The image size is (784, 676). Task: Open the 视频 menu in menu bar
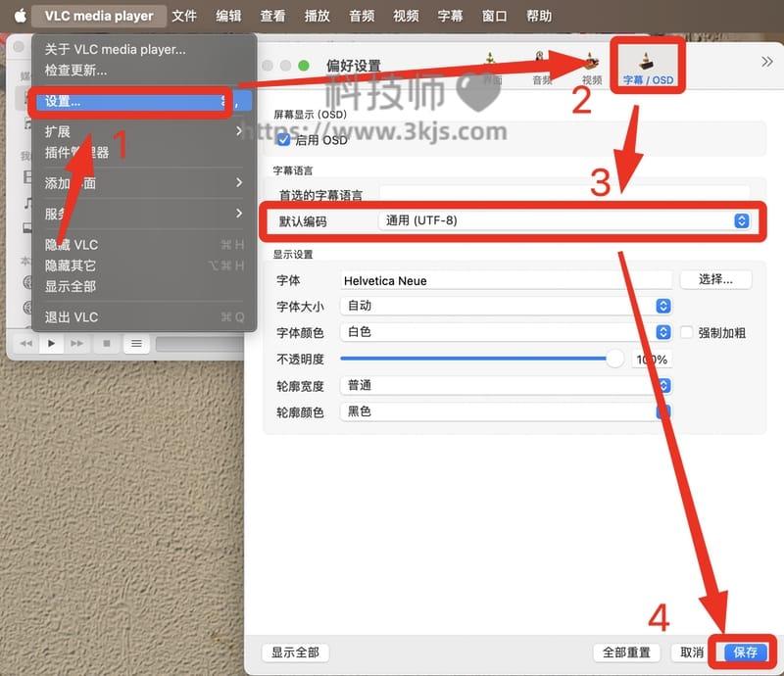tap(406, 16)
